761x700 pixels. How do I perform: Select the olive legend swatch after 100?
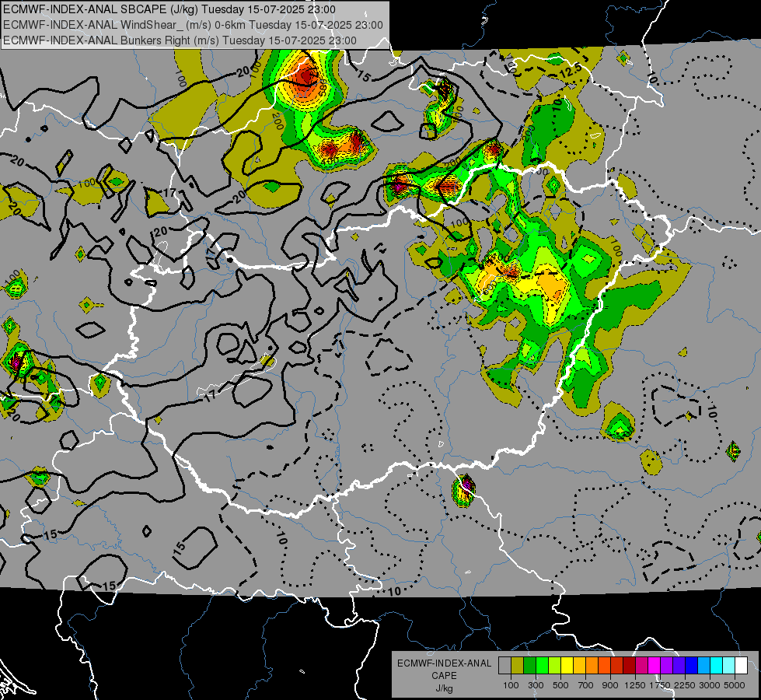(518, 666)
